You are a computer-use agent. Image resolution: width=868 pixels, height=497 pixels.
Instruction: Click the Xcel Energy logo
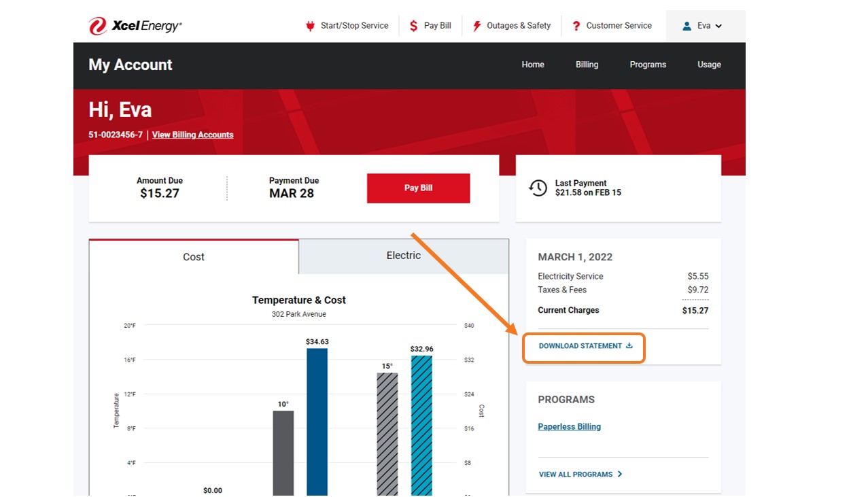pos(133,25)
